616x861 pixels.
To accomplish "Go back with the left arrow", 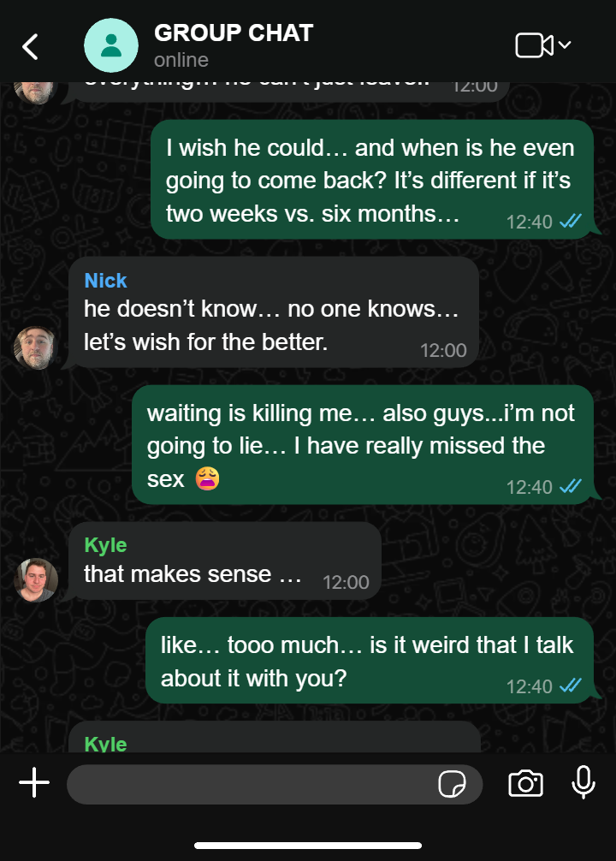I will click(30, 47).
